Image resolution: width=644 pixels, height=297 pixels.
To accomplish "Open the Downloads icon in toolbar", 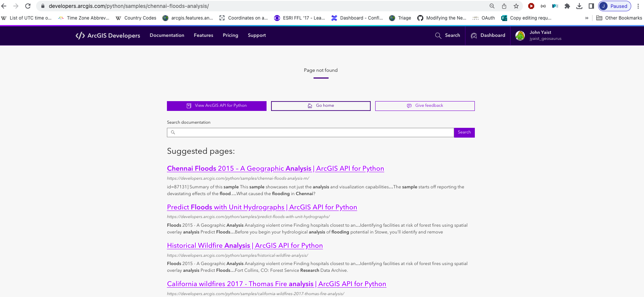I will click(579, 6).
